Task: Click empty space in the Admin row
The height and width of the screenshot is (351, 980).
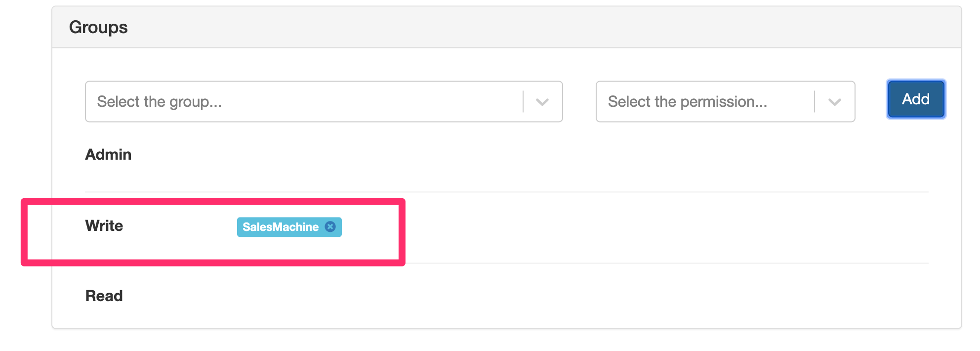Action: (x=494, y=156)
